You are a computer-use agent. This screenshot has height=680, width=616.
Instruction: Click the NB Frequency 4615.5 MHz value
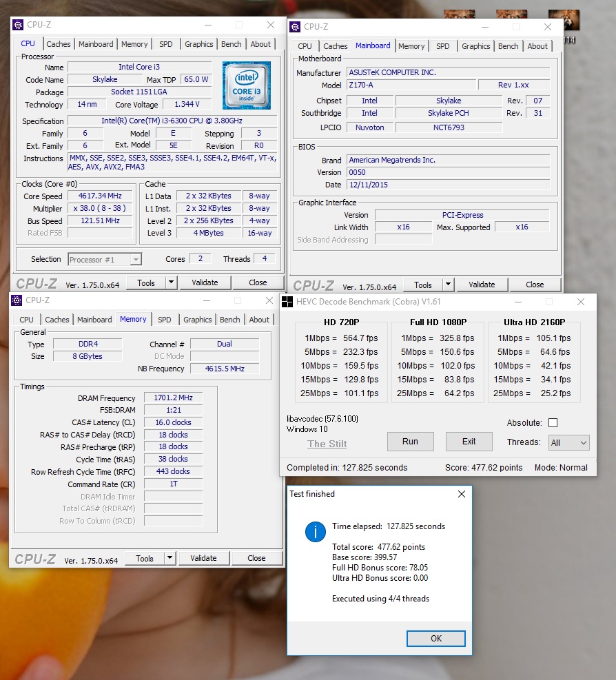[225, 369]
